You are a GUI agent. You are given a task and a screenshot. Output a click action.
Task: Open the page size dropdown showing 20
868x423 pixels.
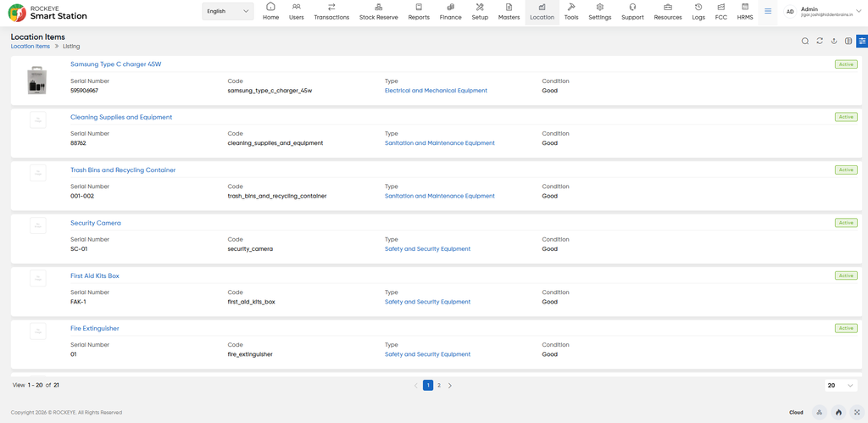coord(841,386)
